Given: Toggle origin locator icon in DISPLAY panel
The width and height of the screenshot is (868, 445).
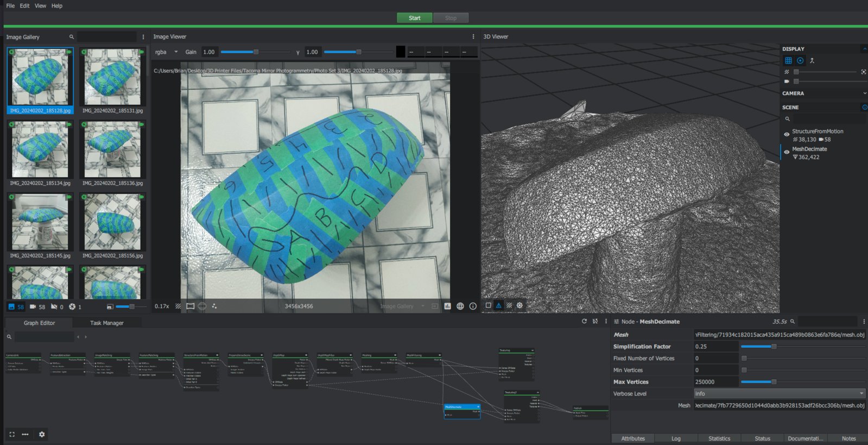Looking at the screenshot, I should point(812,60).
